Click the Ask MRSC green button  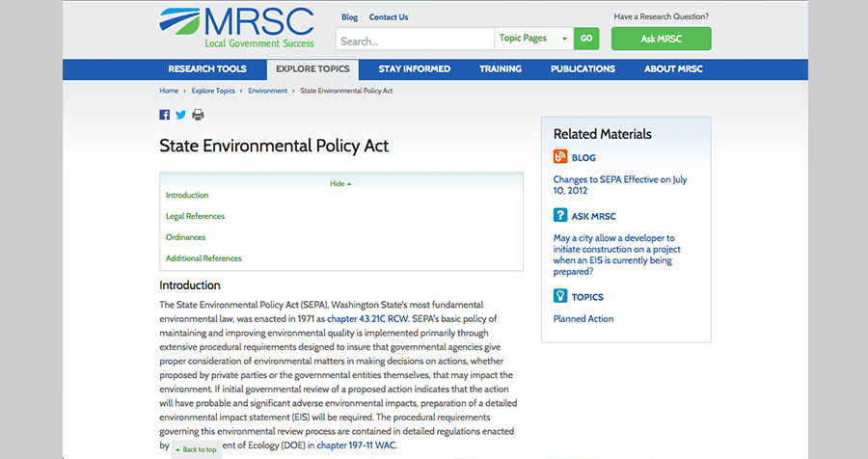click(661, 39)
